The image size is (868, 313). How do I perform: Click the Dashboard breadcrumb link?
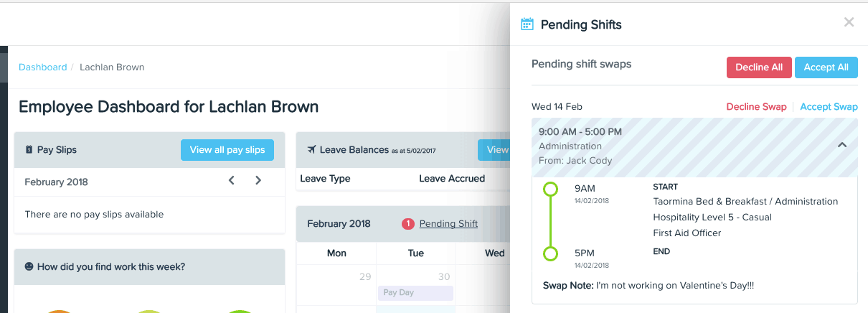pos(42,67)
